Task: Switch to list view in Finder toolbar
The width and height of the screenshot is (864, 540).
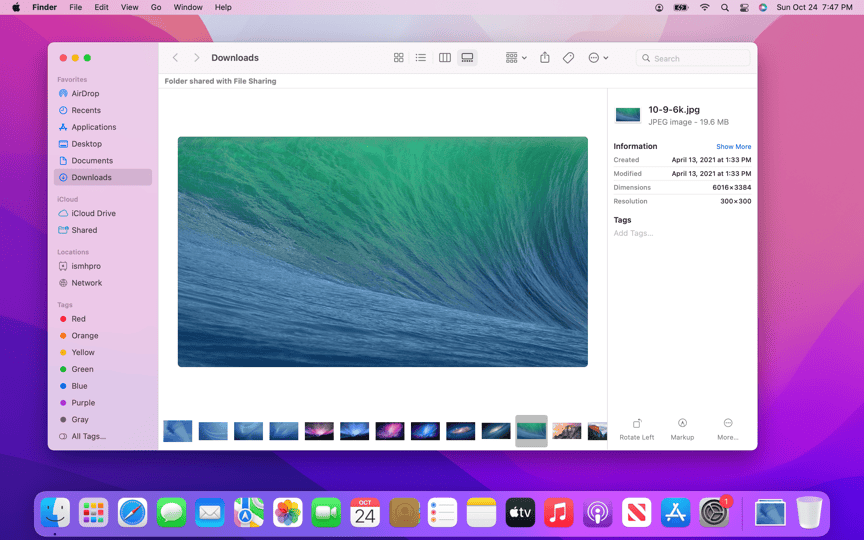Action: (x=420, y=58)
